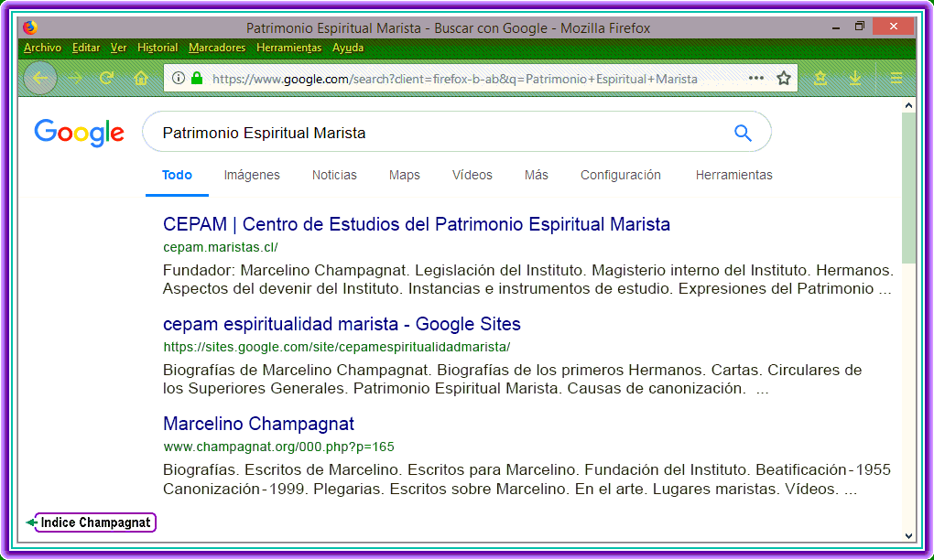Open cepam espiritualidad marista Google Sites link
Image resolution: width=934 pixels, height=560 pixels.
click(342, 324)
